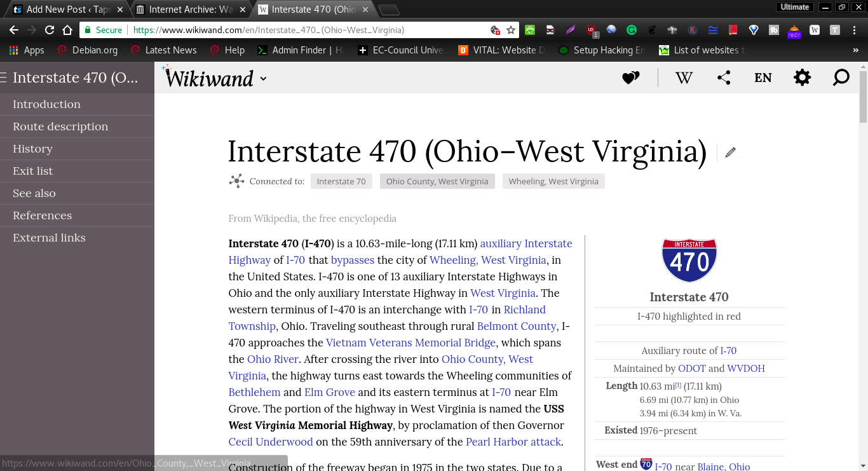Open the Latest News bookmark
Image resolution: width=868 pixels, height=471 pixels.
(x=163, y=50)
